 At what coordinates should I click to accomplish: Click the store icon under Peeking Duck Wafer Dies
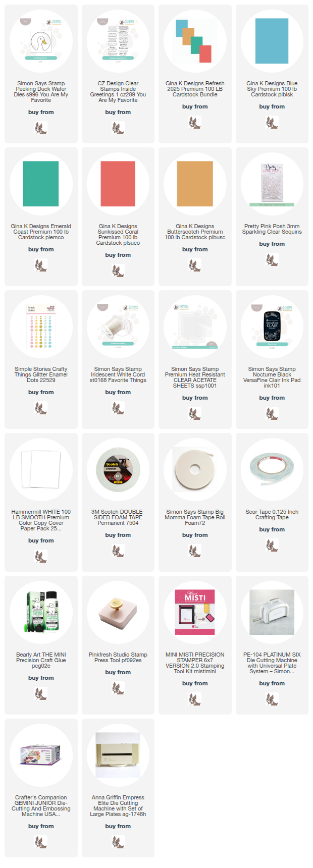coord(41,128)
